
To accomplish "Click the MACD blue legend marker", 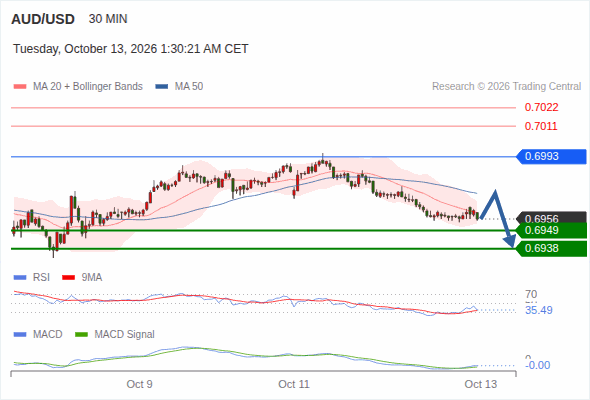I will coord(20,335).
